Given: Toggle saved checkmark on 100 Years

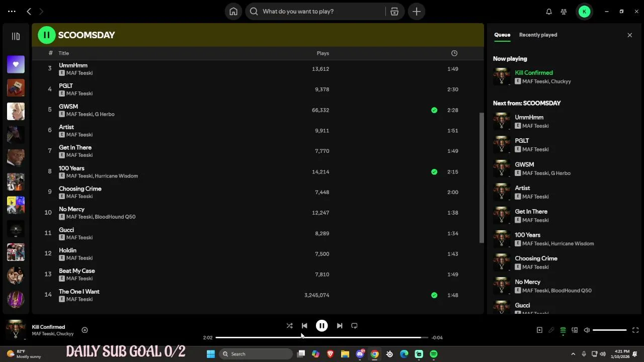Looking at the screenshot, I should (x=434, y=172).
